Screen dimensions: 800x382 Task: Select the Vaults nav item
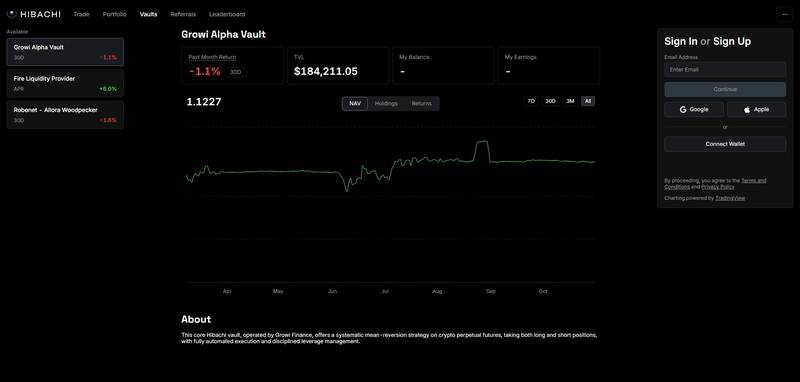148,14
